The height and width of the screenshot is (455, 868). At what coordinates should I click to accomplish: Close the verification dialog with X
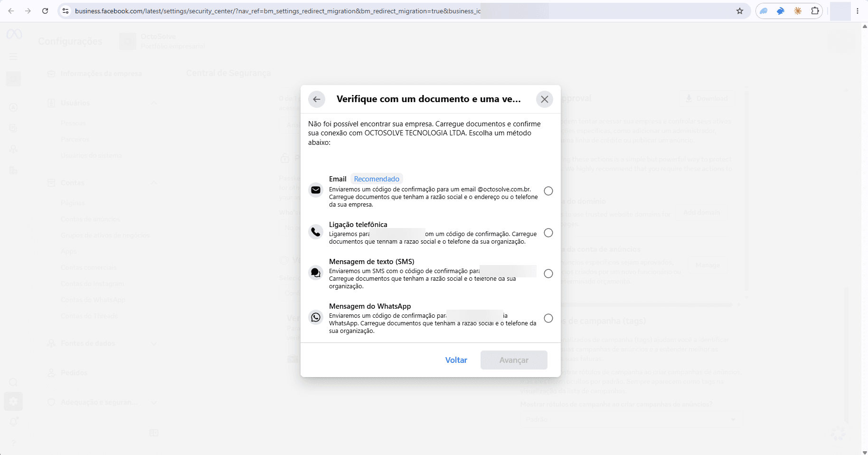545,99
